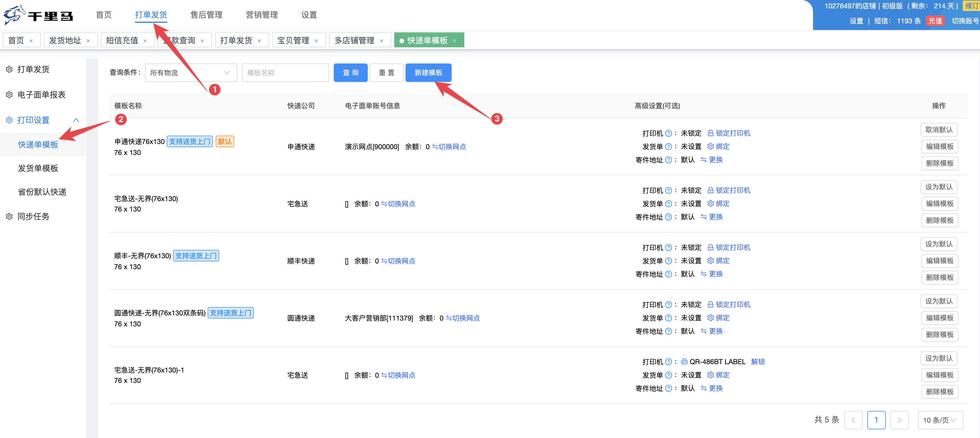Click help icon next to 打印机 in first row
980x438 pixels.
coord(668,134)
